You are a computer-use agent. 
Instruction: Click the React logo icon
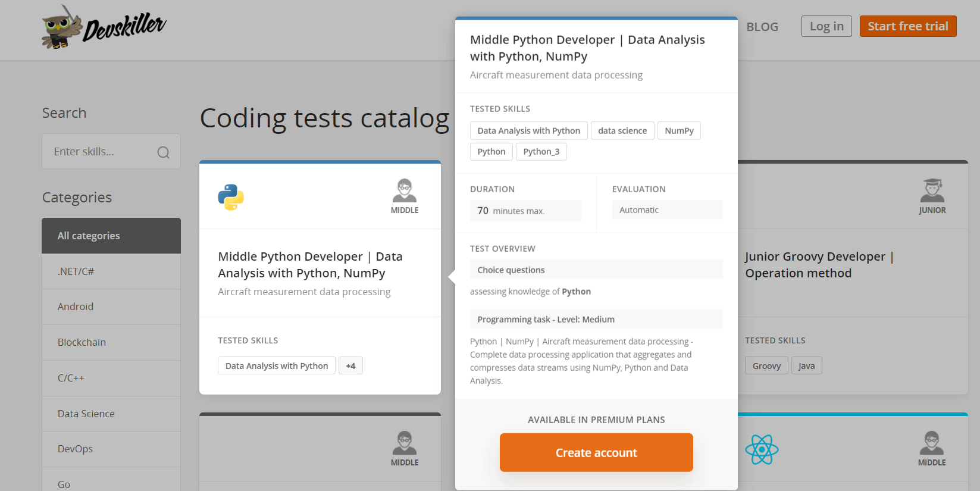tap(762, 449)
